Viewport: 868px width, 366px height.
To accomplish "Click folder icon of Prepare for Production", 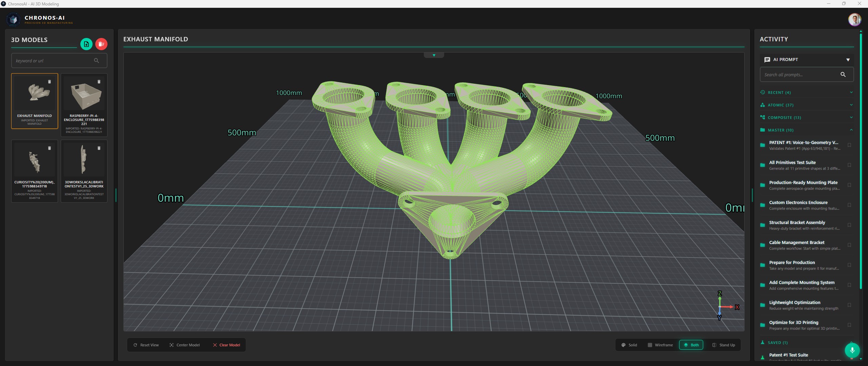I will [x=763, y=265].
